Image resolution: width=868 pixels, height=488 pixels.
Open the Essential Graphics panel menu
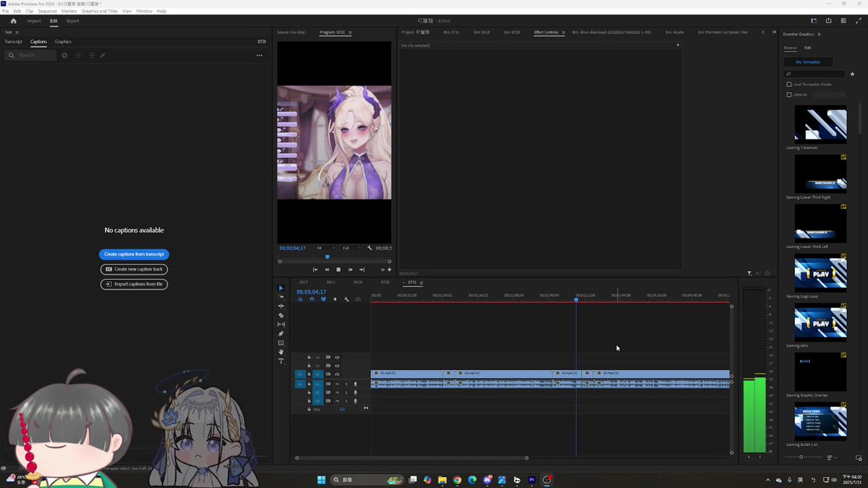click(819, 34)
